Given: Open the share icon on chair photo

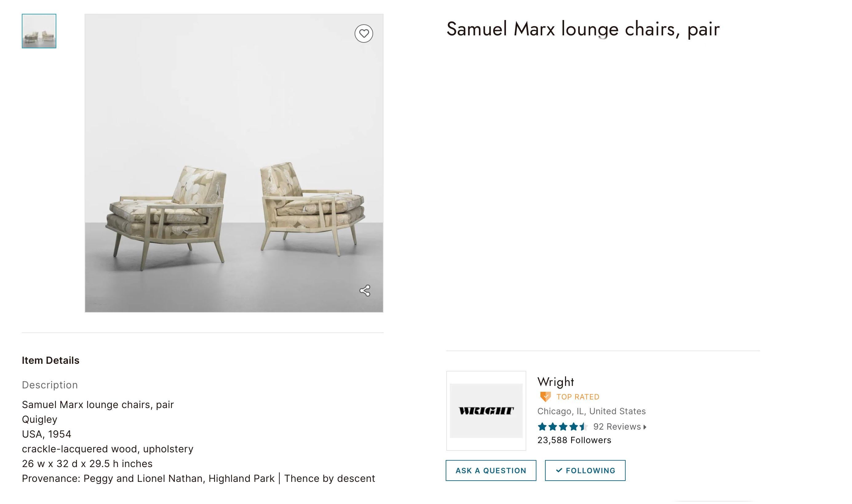Looking at the screenshot, I should pos(365,291).
